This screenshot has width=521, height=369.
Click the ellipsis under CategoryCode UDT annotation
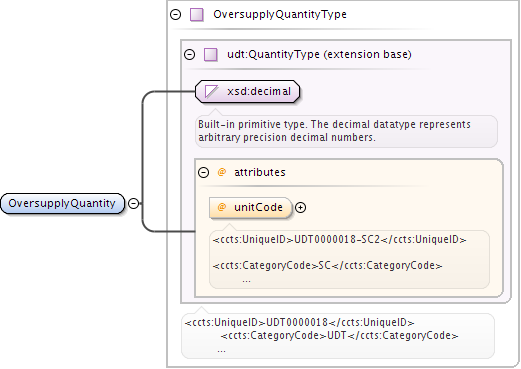(221, 351)
